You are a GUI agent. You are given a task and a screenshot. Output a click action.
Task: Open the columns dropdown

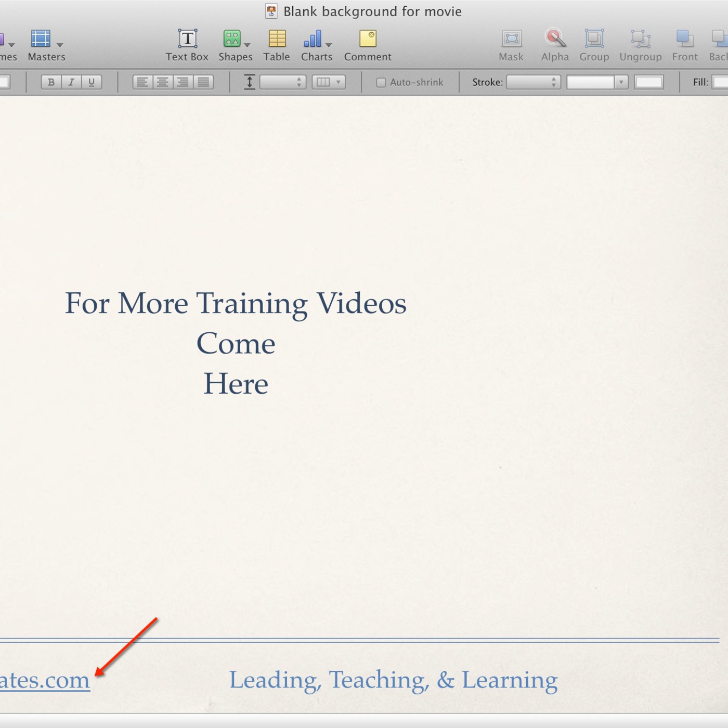point(329,82)
